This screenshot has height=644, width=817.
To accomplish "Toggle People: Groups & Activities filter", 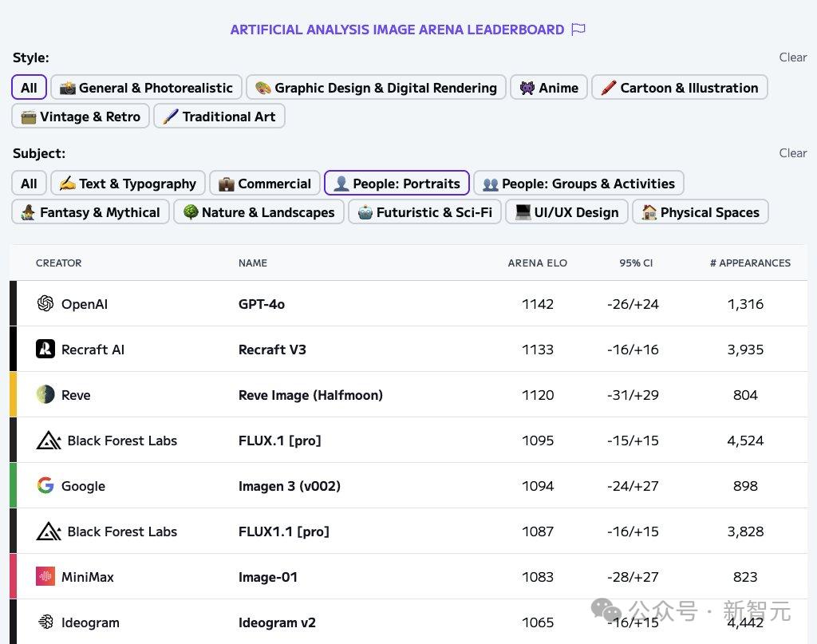I will pos(579,184).
